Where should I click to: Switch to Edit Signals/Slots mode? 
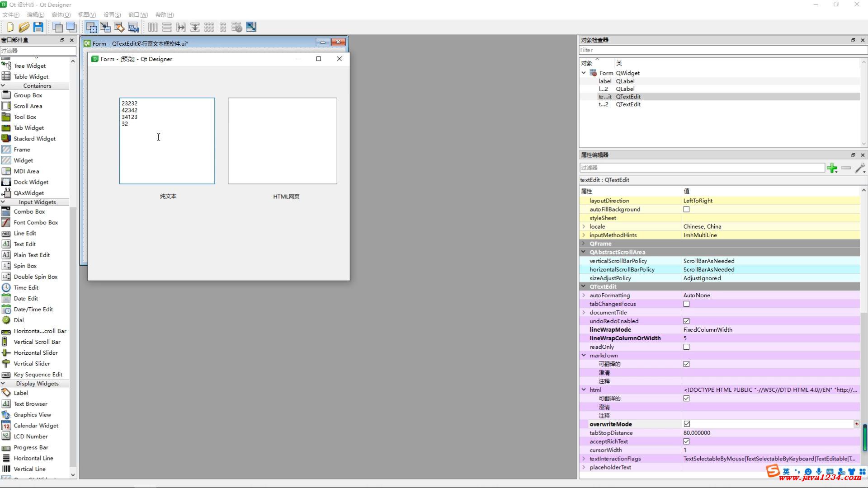coord(105,27)
